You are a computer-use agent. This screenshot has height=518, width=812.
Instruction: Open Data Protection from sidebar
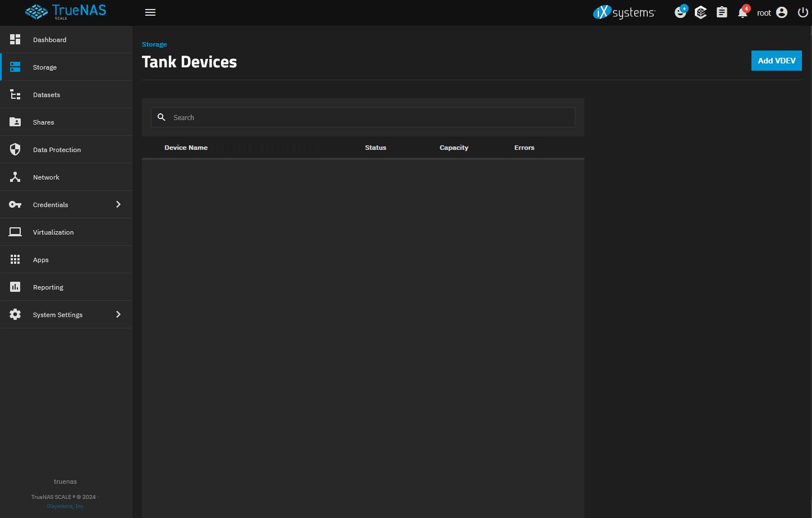pos(57,150)
